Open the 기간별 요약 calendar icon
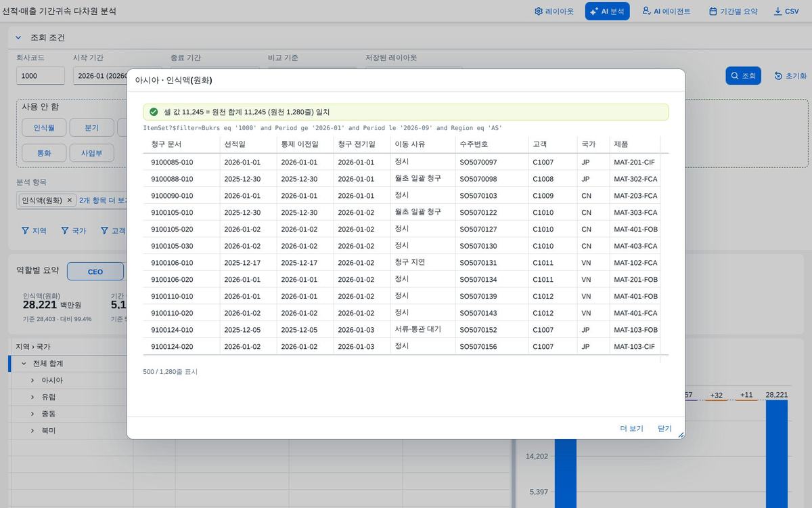 pos(713,12)
